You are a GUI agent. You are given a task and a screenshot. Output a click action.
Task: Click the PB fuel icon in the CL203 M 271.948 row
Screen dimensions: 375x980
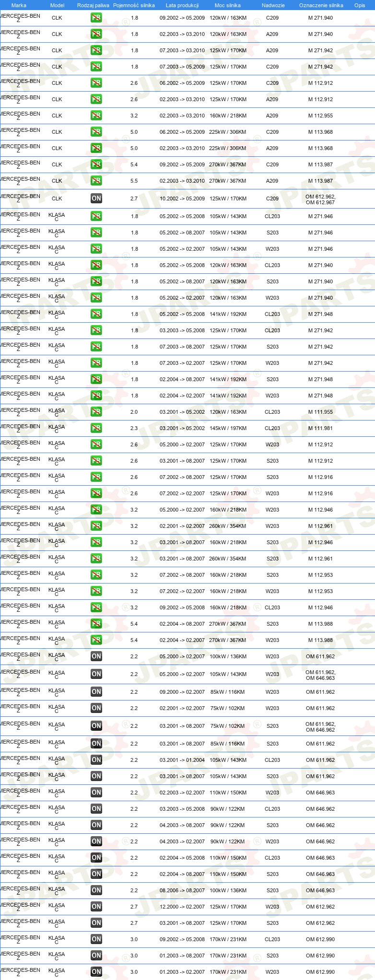coord(96,314)
